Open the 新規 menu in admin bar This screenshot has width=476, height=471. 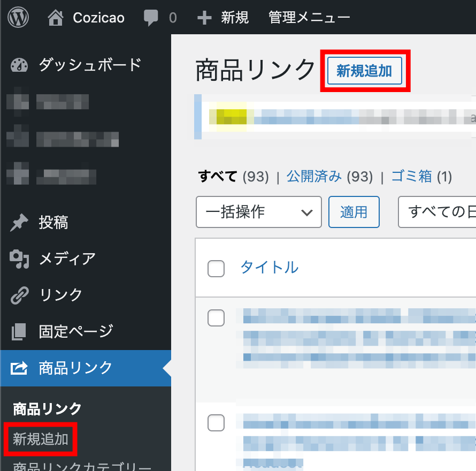(x=235, y=17)
